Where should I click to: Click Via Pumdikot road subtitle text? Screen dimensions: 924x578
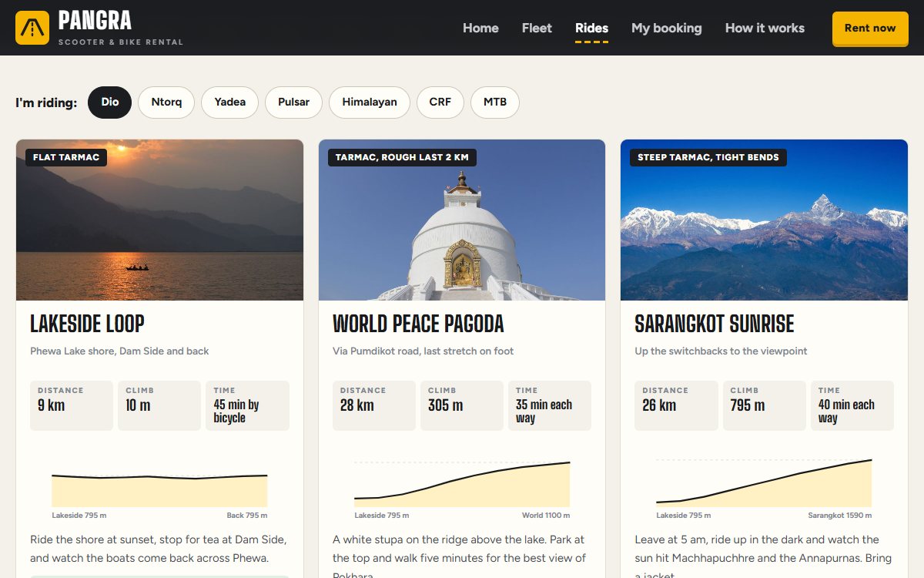(x=423, y=351)
